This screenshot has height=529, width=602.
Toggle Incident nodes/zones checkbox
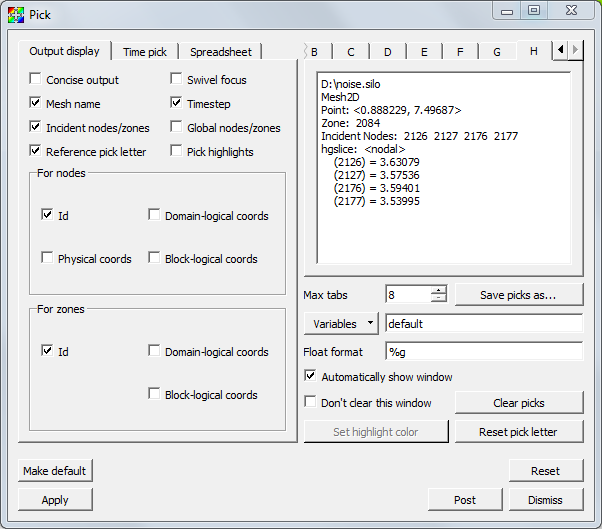click(35, 127)
